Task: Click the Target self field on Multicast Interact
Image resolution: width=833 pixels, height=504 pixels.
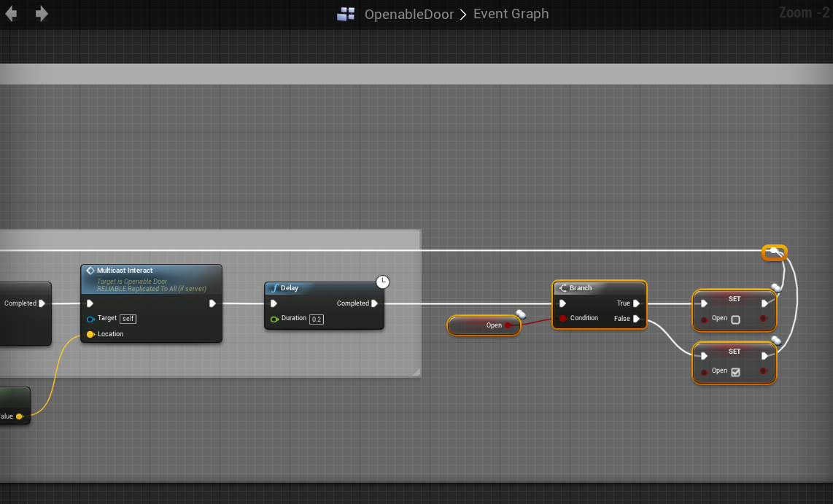Action: click(x=128, y=319)
